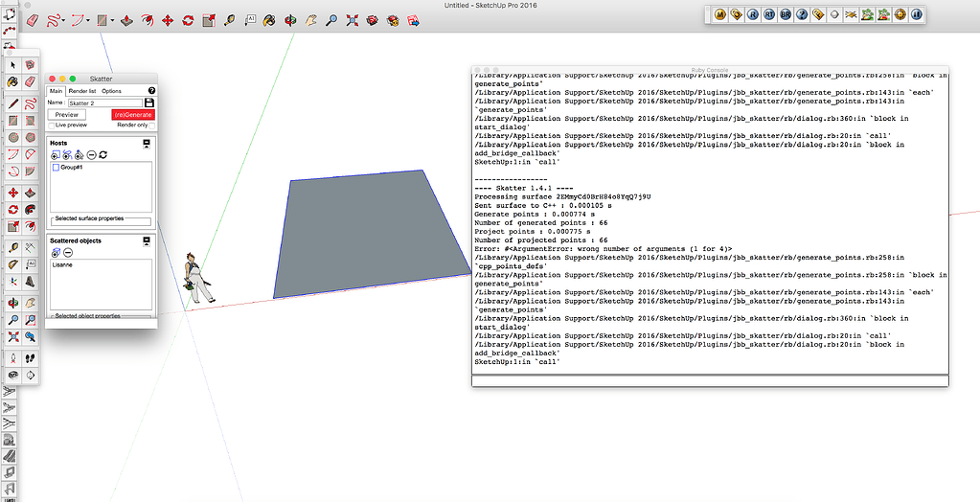Remove scattered object with minus icon

click(68, 253)
